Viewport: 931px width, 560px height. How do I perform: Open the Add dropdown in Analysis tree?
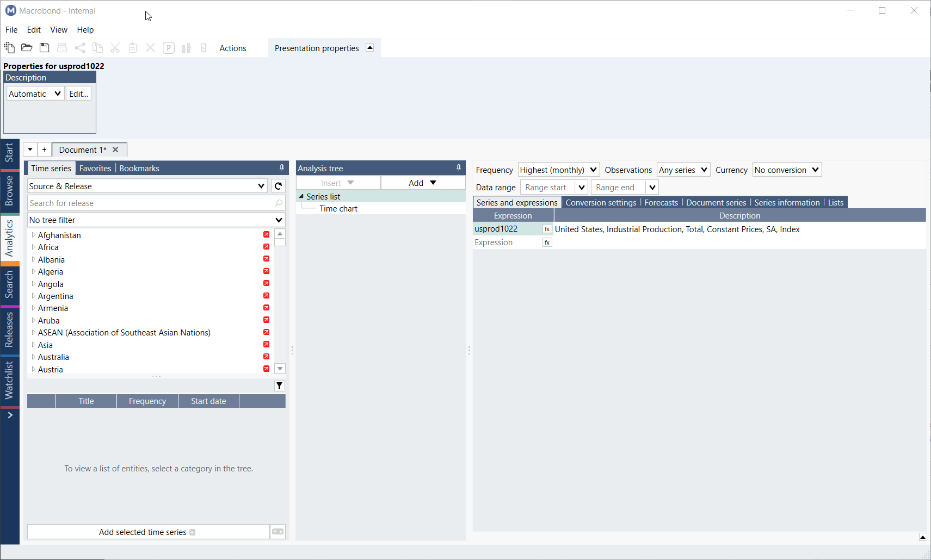pos(423,183)
